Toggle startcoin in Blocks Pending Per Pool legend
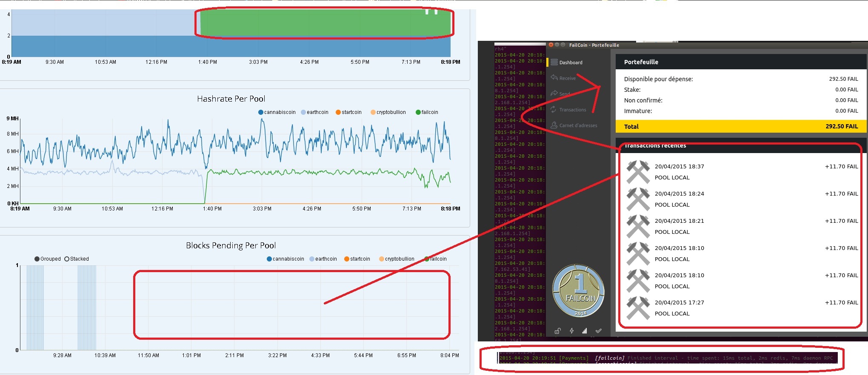 coord(357,259)
